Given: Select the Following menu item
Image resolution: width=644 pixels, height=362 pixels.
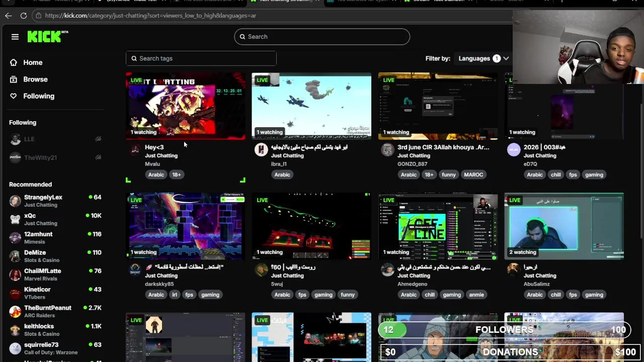Looking at the screenshot, I should tap(39, 96).
